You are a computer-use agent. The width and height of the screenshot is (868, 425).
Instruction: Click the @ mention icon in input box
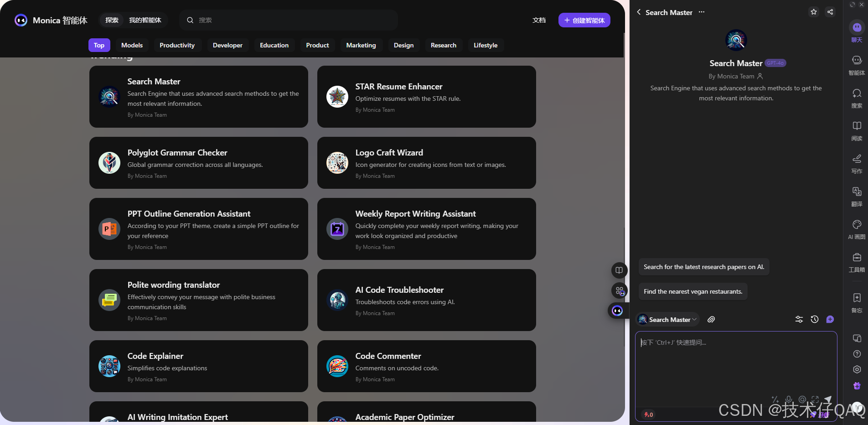point(802,399)
